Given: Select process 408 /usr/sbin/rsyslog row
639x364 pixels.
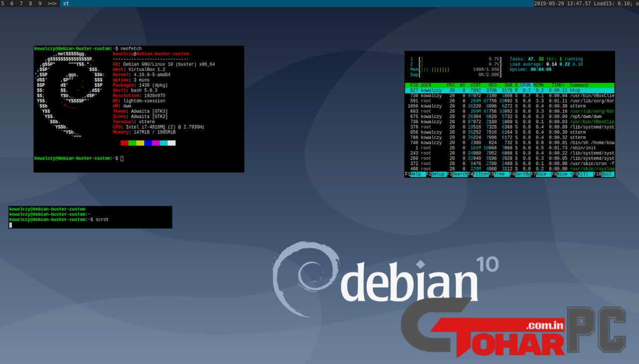Looking at the screenshot, I should pyautogui.click(x=510, y=169).
